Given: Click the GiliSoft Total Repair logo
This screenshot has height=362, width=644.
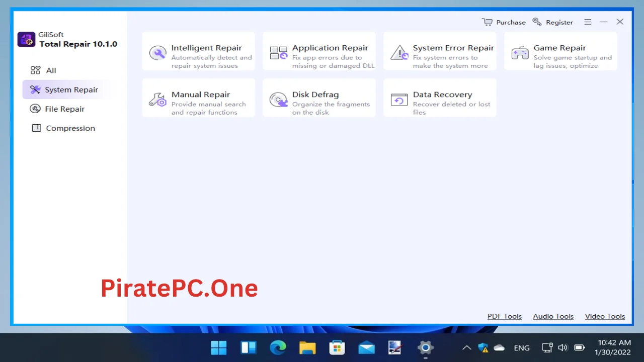Looking at the screenshot, I should 26,40.
